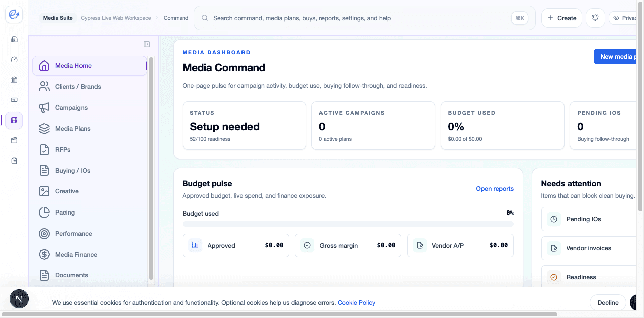Image resolution: width=644 pixels, height=318 pixels.
Task: Open the Budget Used 0% card
Action: tap(503, 126)
